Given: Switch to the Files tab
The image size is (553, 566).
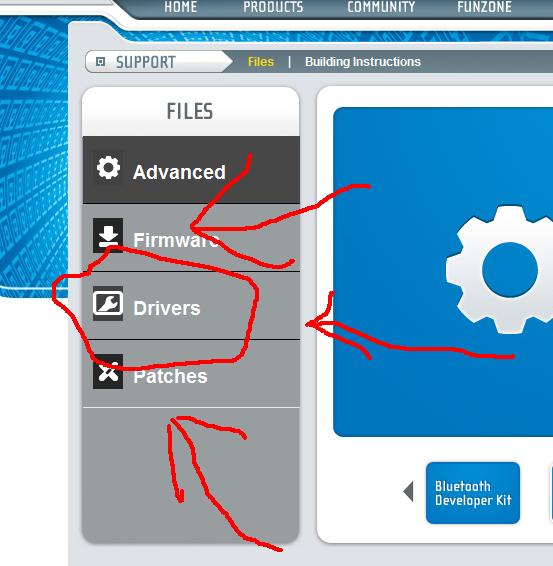Looking at the screenshot, I should point(261,62).
